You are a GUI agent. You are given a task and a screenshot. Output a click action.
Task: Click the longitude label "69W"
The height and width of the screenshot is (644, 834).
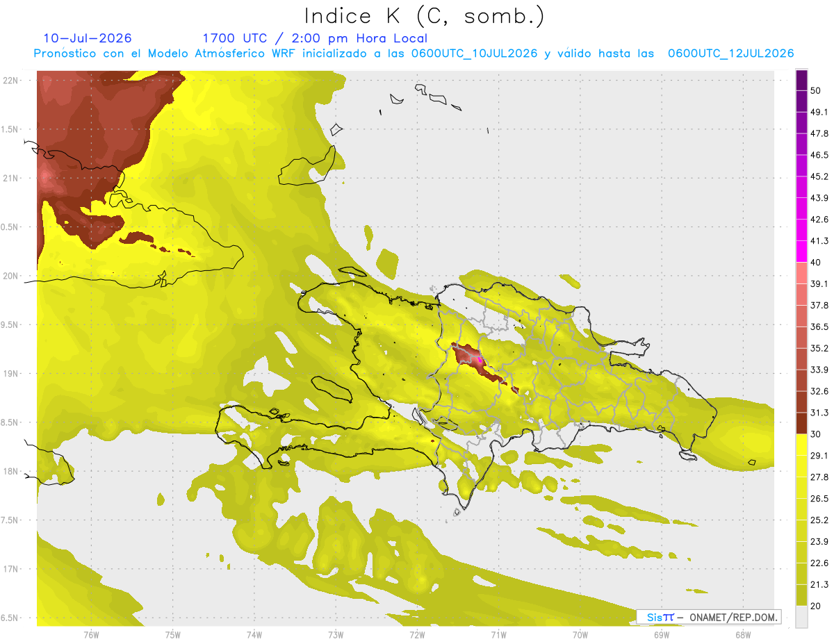(x=661, y=634)
